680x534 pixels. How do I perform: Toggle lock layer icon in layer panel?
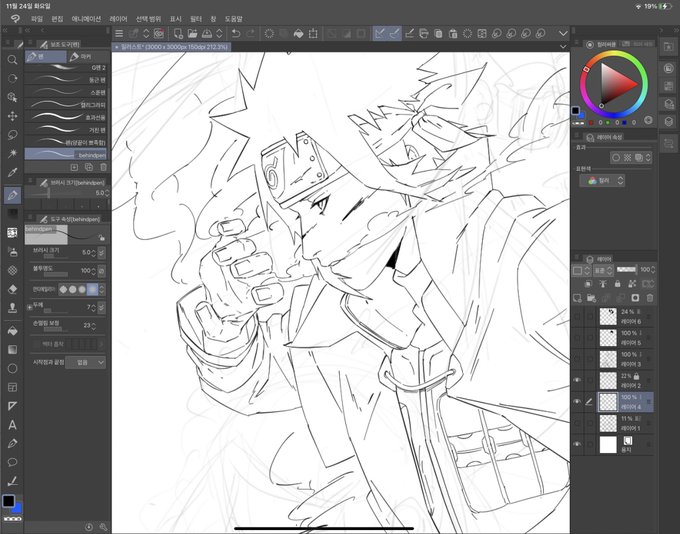click(617, 284)
